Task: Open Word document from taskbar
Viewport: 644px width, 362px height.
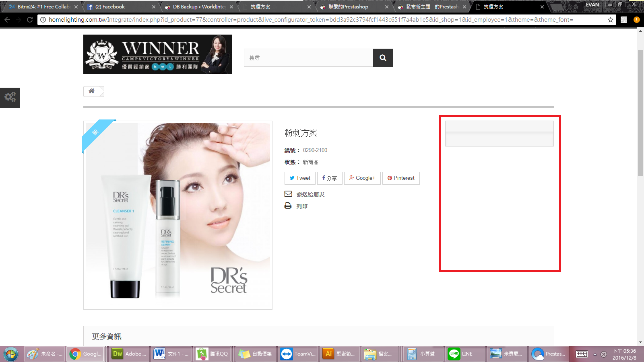Action: coord(171,354)
